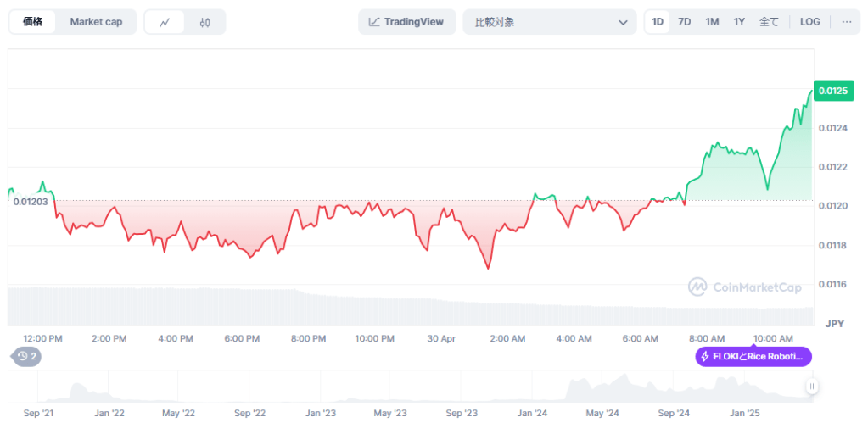Click Sep '23 on the overview timeline
This screenshot has height=434, width=868.
click(462, 414)
